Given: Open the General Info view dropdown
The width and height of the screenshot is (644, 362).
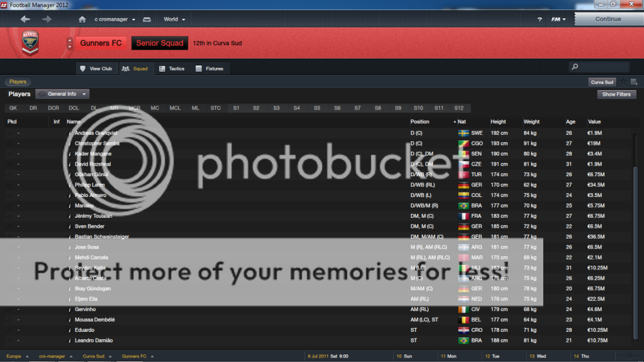Looking at the screenshot, I should [62, 94].
